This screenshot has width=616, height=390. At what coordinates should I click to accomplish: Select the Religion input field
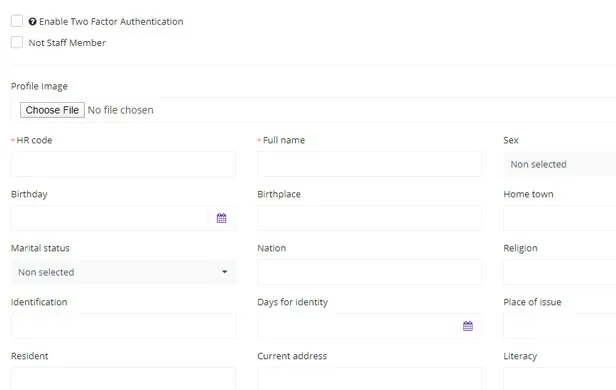(x=560, y=272)
